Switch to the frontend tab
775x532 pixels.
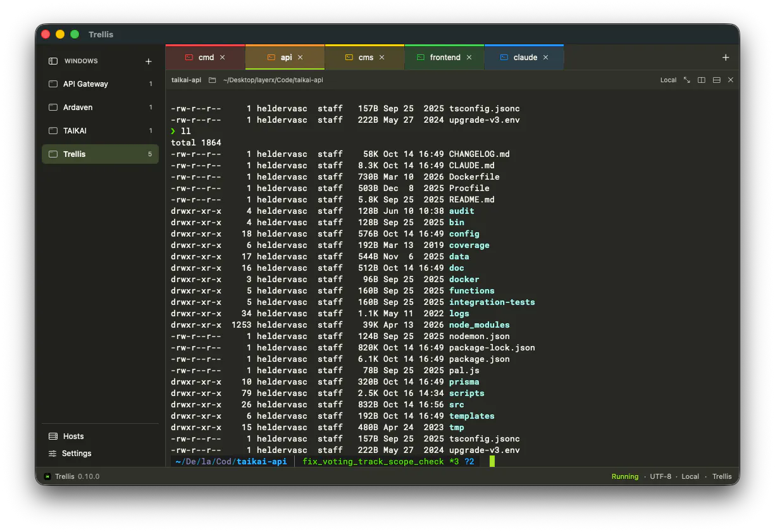tap(445, 58)
